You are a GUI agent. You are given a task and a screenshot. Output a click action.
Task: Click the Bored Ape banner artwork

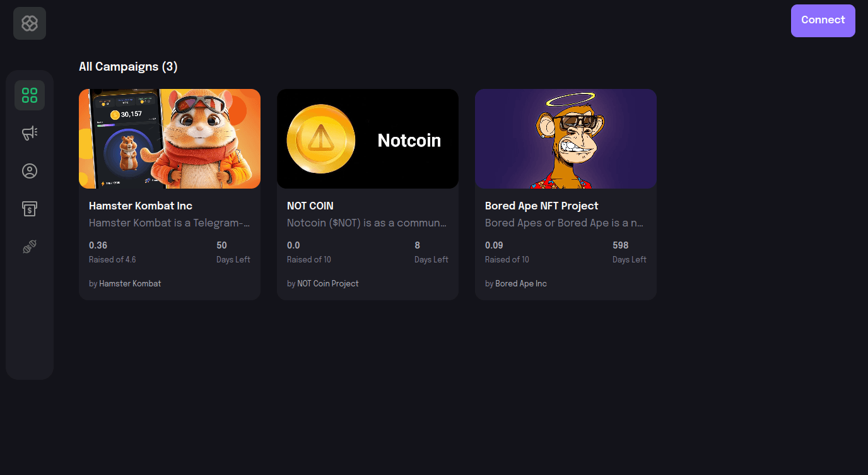click(565, 139)
